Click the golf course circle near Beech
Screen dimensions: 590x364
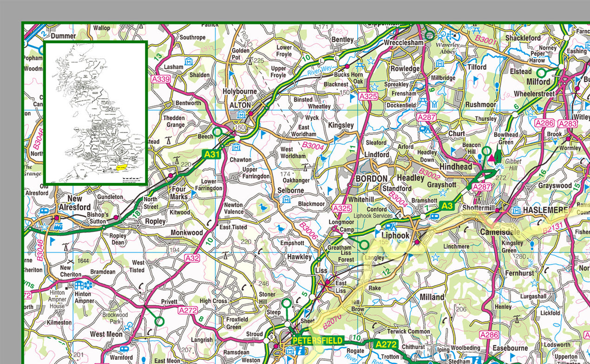pos(218,132)
